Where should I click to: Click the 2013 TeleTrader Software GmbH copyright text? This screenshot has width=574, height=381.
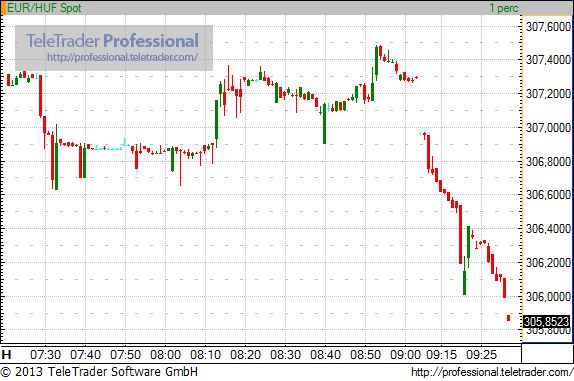(99, 372)
